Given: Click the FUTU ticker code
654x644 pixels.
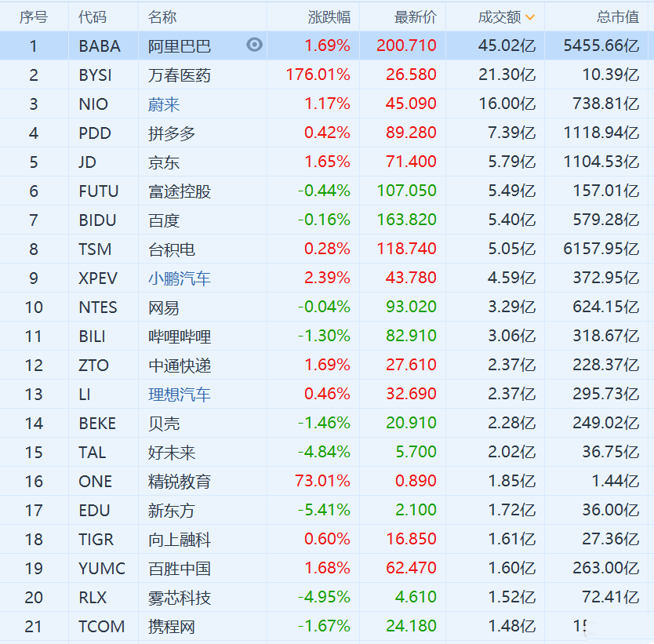Looking at the screenshot, I should (99, 191).
